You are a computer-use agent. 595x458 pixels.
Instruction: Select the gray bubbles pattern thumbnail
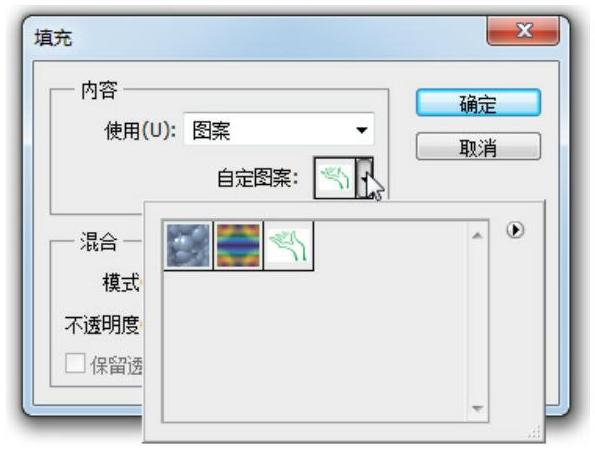click(x=188, y=246)
